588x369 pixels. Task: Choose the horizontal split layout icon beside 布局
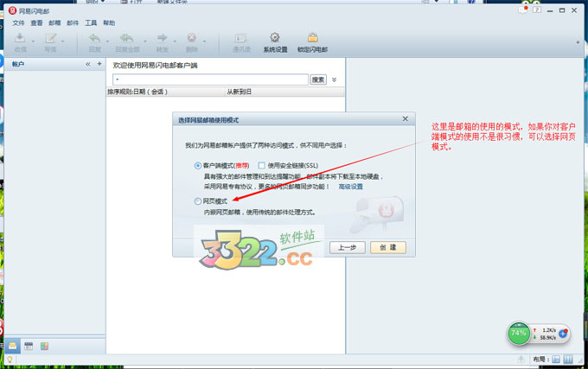click(x=556, y=359)
